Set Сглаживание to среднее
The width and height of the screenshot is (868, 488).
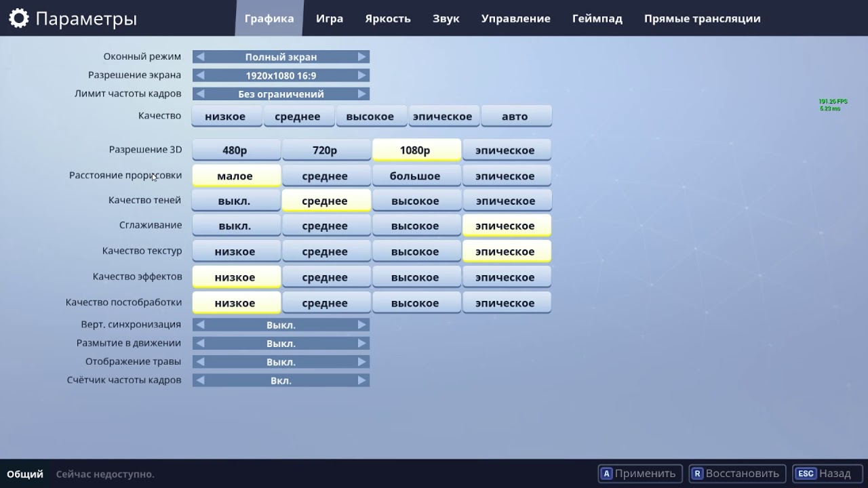click(325, 226)
